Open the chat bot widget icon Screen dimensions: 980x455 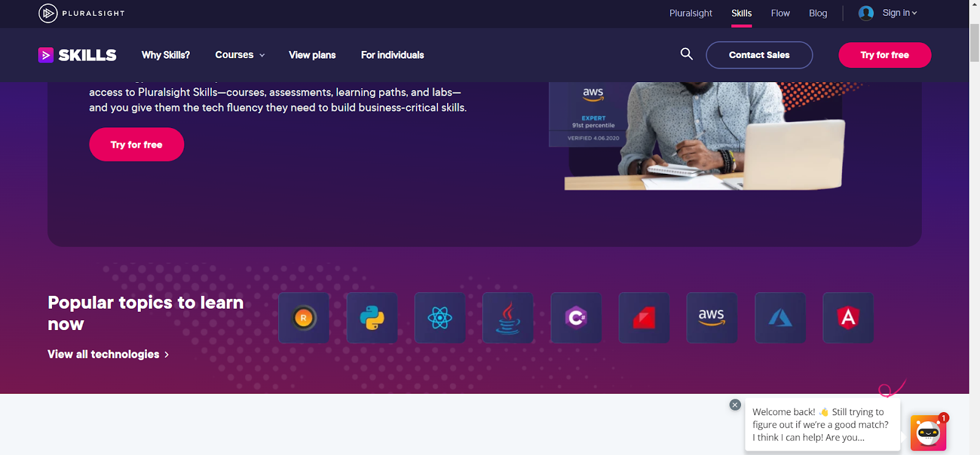point(928,433)
